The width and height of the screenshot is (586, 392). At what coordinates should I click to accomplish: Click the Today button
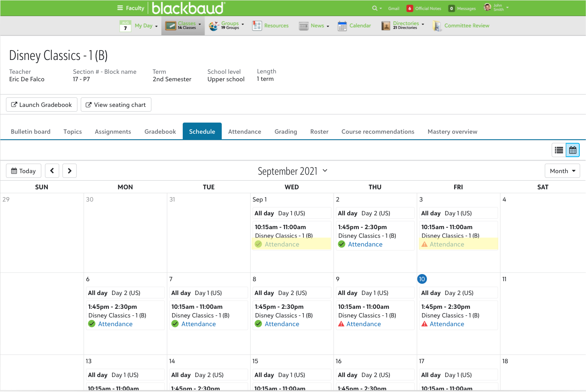click(x=24, y=171)
